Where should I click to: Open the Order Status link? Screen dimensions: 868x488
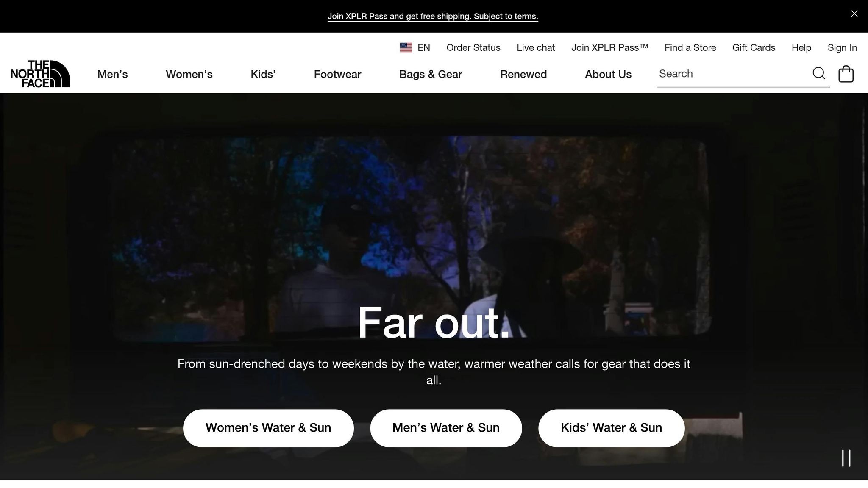coord(473,47)
